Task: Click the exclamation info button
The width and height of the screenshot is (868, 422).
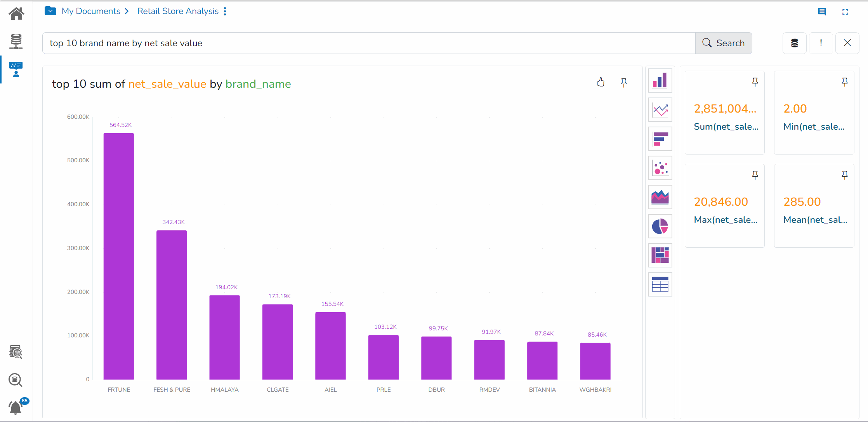Action: (x=821, y=43)
